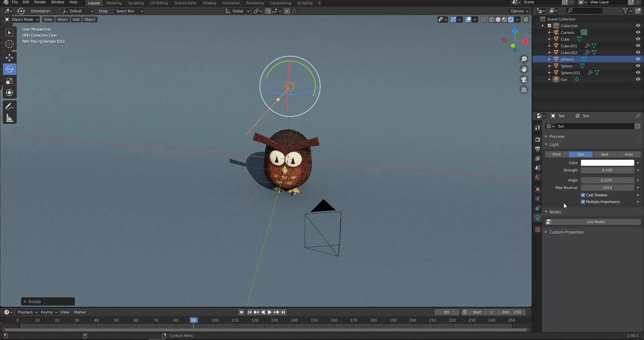Switch the light type to Spot
Viewport: 644px width, 340px height.
pyautogui.click(x=605, y=154)
